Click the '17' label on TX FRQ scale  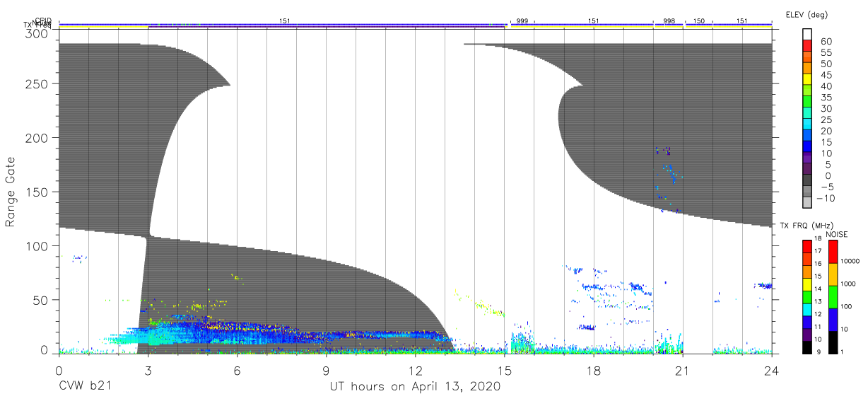(x=819, y=251)
